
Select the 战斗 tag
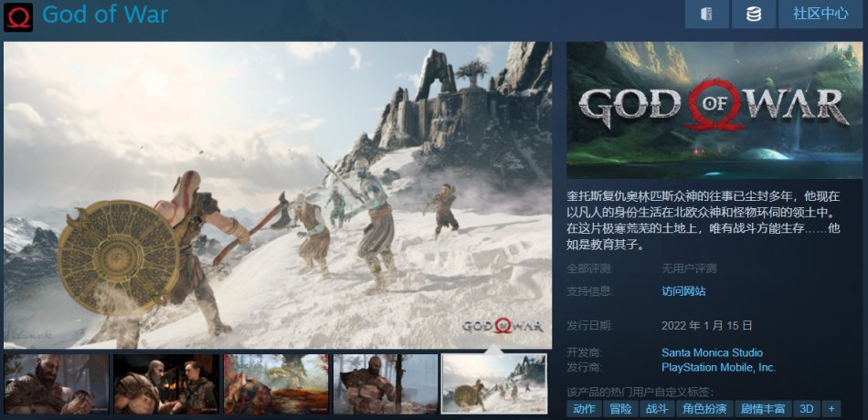tap(657, 409)
